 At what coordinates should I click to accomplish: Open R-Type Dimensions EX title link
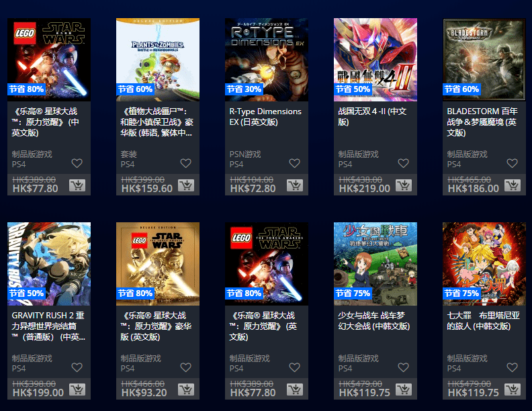[265, 117]
